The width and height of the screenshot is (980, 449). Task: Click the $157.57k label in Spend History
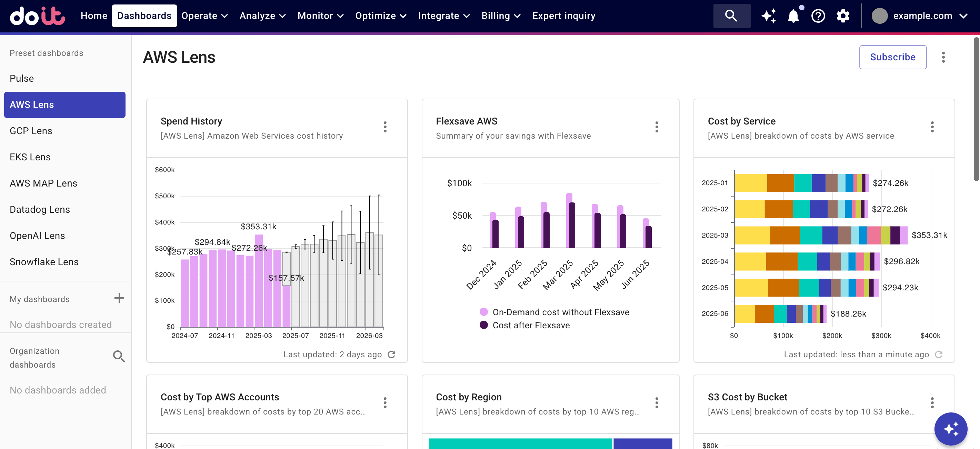286,278
